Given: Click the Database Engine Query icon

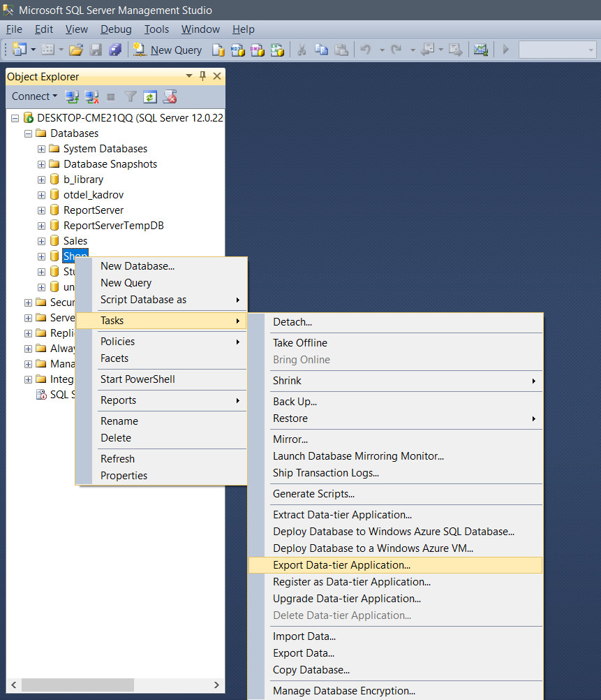Looking at the screenshot, I should 218,50.
